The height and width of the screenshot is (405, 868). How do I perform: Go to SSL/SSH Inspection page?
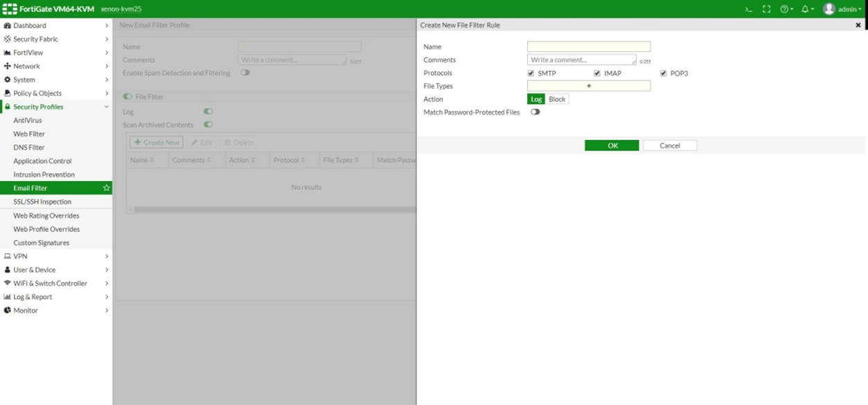(x=42, y=202)
